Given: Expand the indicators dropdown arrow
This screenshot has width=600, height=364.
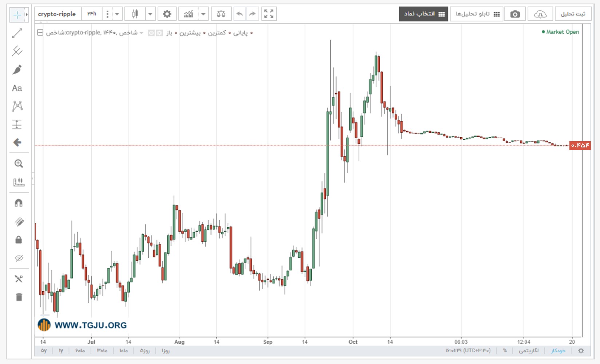Looking at the screenshot, I should point(203,14).
